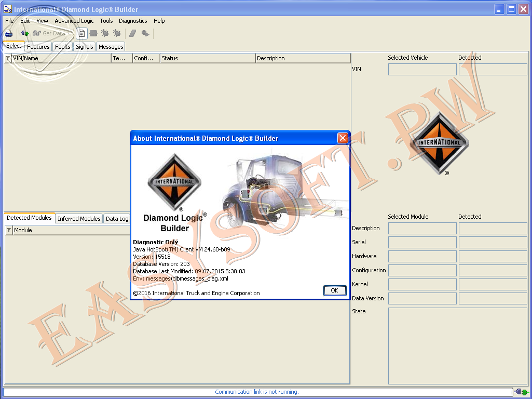Switch to the Messages tab

(x=111, y=47)
